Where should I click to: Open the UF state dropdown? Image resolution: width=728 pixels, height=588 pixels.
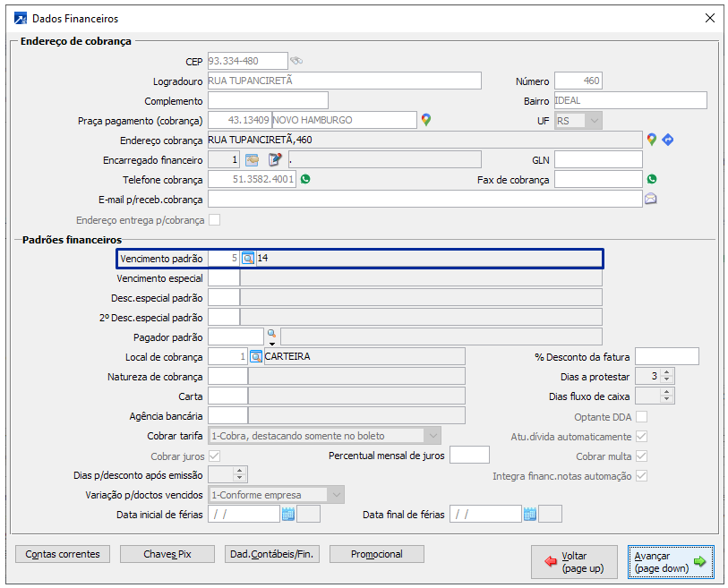(594, 120)
